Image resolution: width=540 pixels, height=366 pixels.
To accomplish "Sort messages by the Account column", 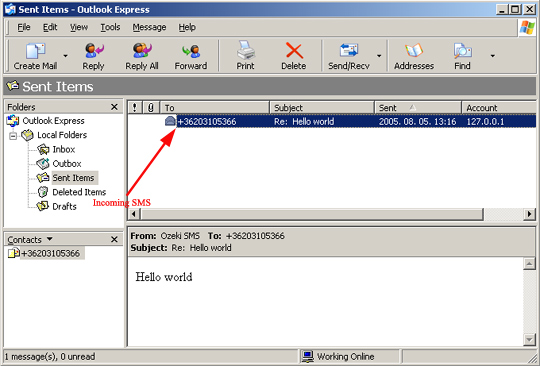I will tap(499, 108).
